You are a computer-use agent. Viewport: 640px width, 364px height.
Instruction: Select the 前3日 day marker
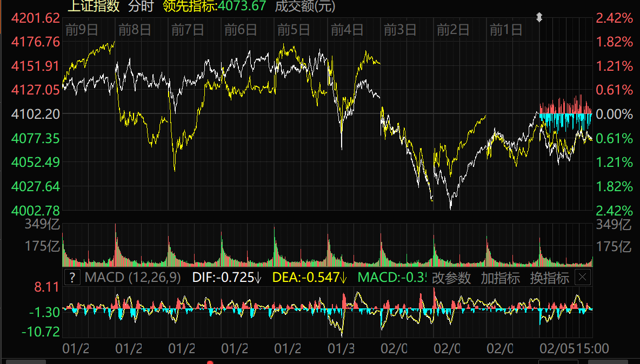click(400, 30)
